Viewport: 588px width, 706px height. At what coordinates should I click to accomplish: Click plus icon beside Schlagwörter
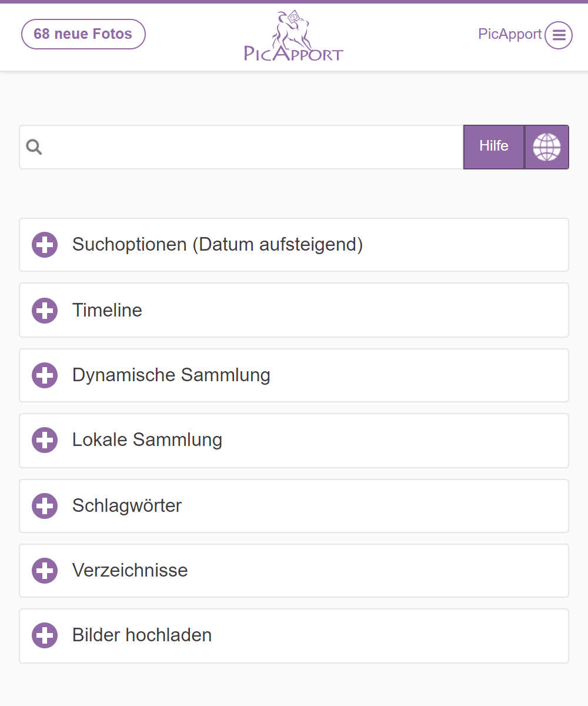coord(45,506)
